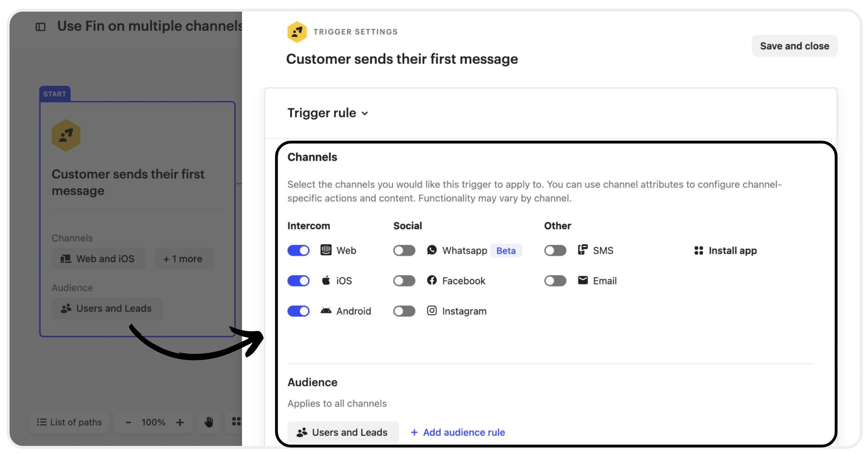Enable the Facebook channel switch
This screenshot has width=868, height=454.
pos(404,281)
